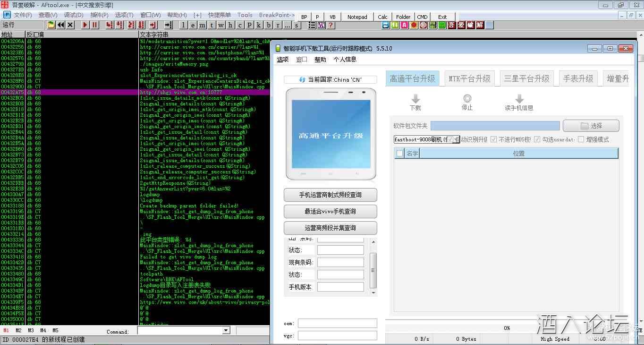Click the red Run (play) debugger icon
Image resolution: width=644 pixels, height=345 pixels.
(85, 25)
